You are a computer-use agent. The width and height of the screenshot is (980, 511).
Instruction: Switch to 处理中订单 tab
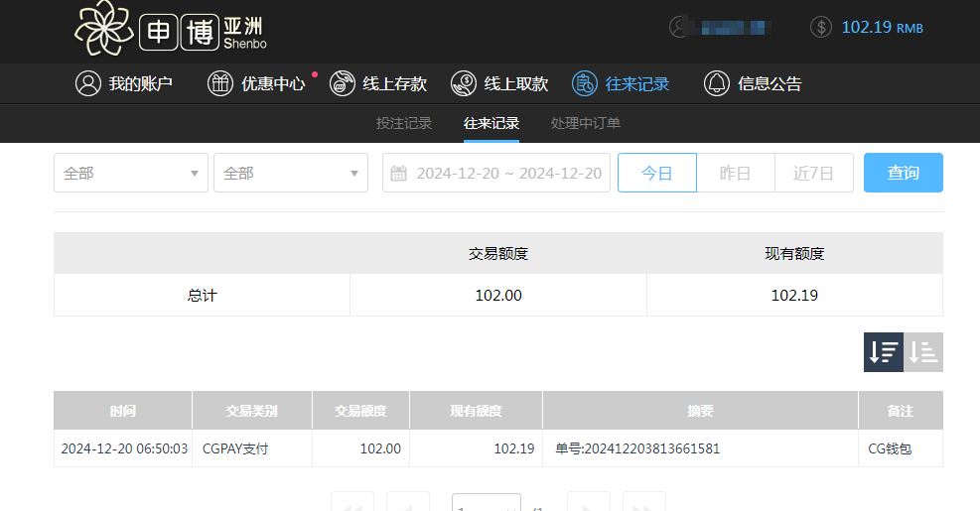point(586,123)
